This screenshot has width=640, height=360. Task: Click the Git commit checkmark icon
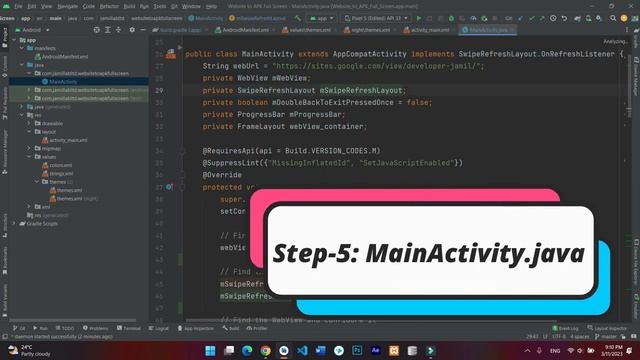531,18
